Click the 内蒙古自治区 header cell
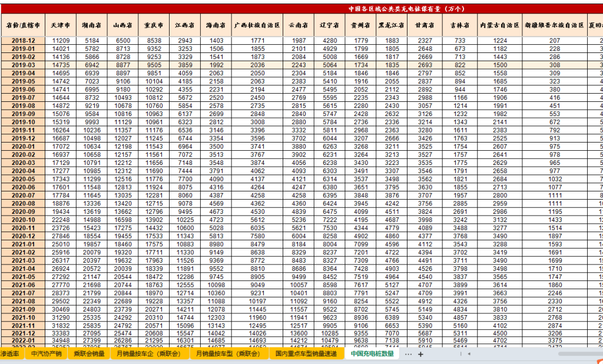 pyautogui.click(x=499, y=26)
